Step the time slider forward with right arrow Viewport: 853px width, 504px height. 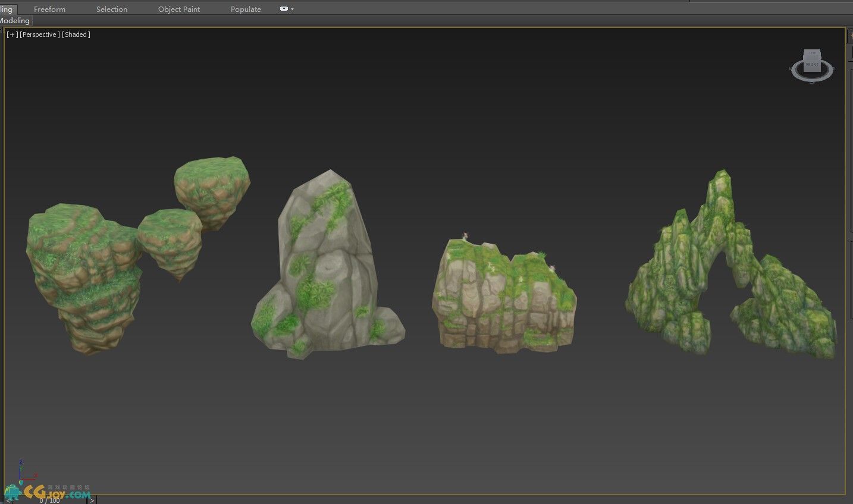click(x=92, y=501)
